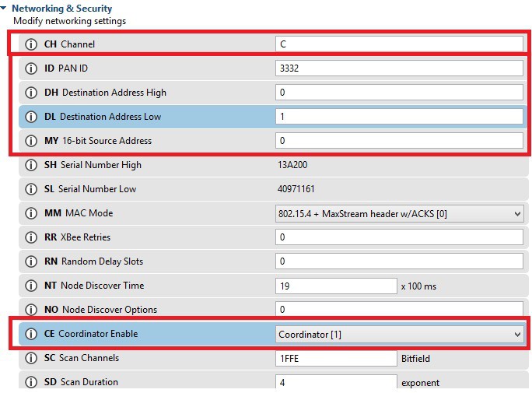Click the info icon next to ID PAN ID
The height and width of the screenshot is (393, 532).
31,68
